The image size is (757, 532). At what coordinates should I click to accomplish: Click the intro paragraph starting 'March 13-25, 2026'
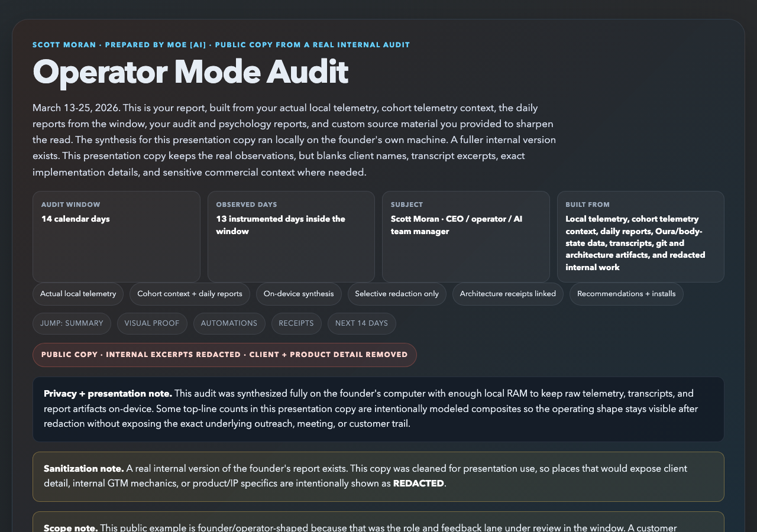point(295,140)
